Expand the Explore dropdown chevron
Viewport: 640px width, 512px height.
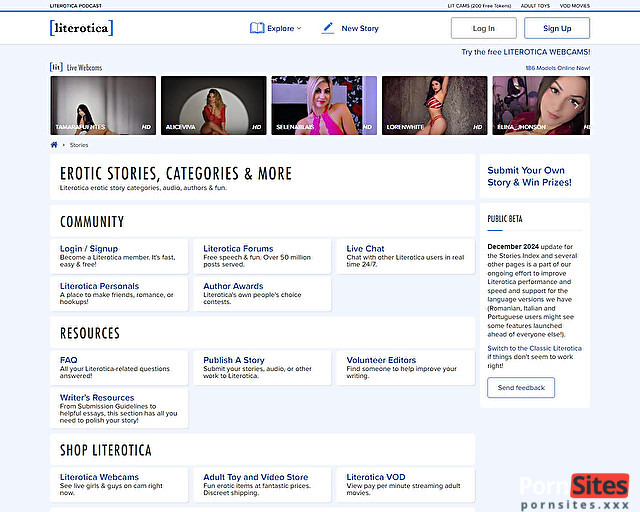click(x=299, y=28)
